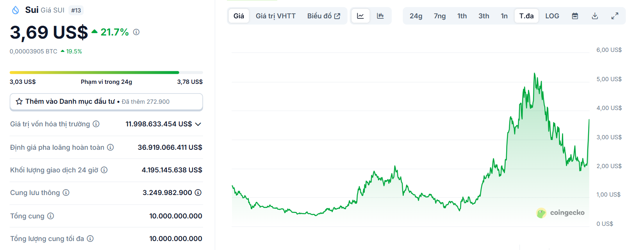The width and height of the screenshot is (644, 250).
Task: Set chart range to 1n
Action: tap(504, 16)
